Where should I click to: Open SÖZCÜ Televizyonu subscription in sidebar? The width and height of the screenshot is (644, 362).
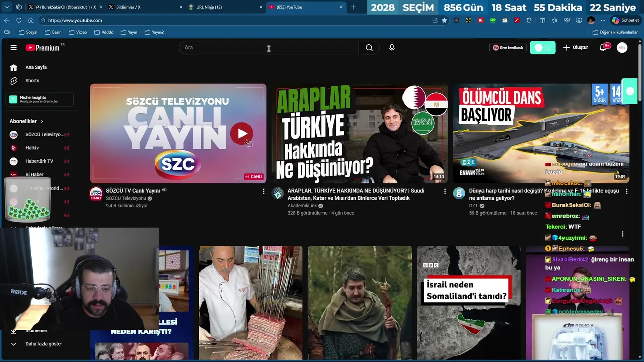(x=39, y=134)
